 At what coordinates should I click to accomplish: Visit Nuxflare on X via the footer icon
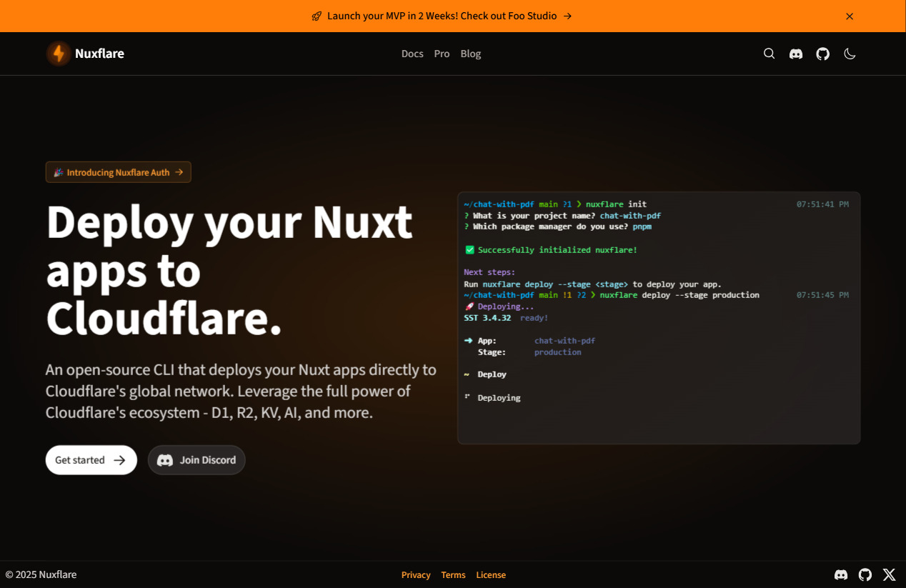click(x=889, y=574)
